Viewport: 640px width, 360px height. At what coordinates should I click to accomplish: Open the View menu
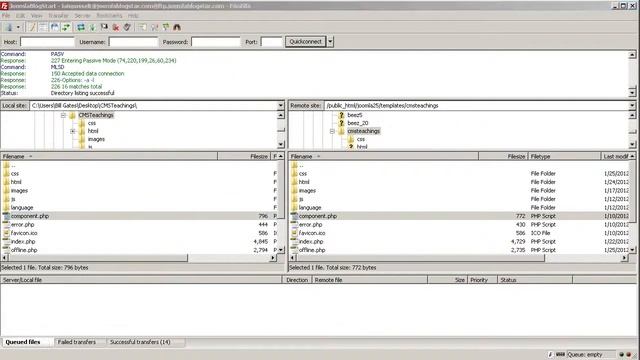[x=37, y=16]
